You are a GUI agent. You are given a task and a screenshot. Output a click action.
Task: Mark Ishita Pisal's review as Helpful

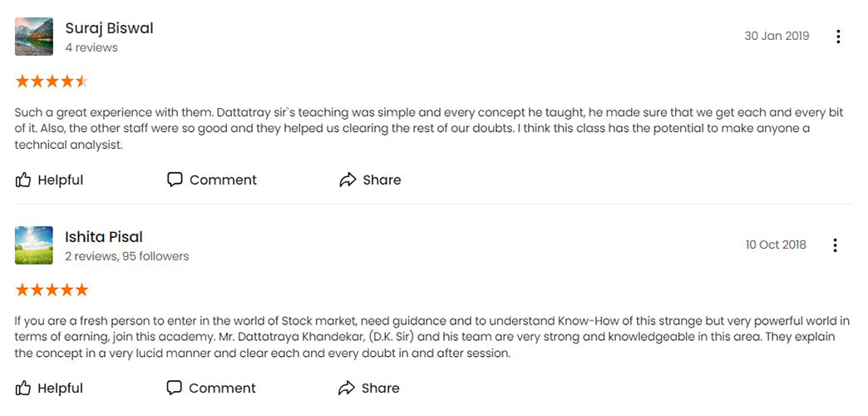[x=61, y=389]
